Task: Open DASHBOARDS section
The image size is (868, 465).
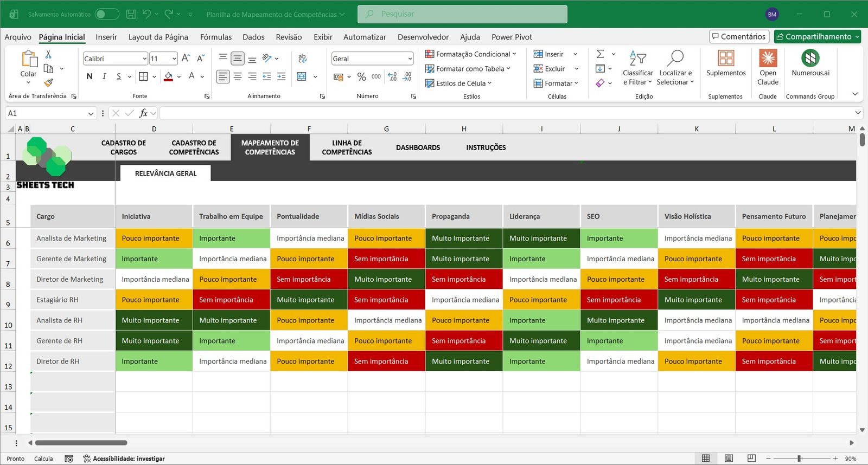Action: tap(418, 147)
